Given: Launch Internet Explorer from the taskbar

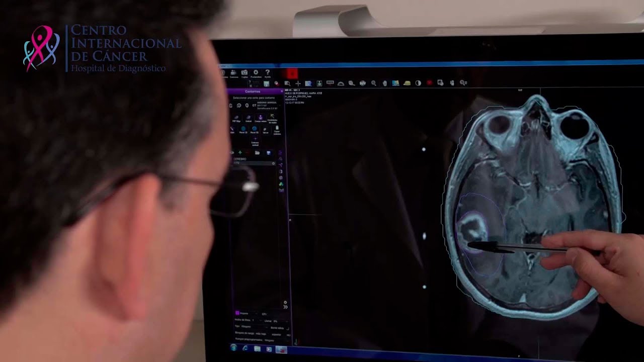Looking at the screenshot, I should click(245, 348).
